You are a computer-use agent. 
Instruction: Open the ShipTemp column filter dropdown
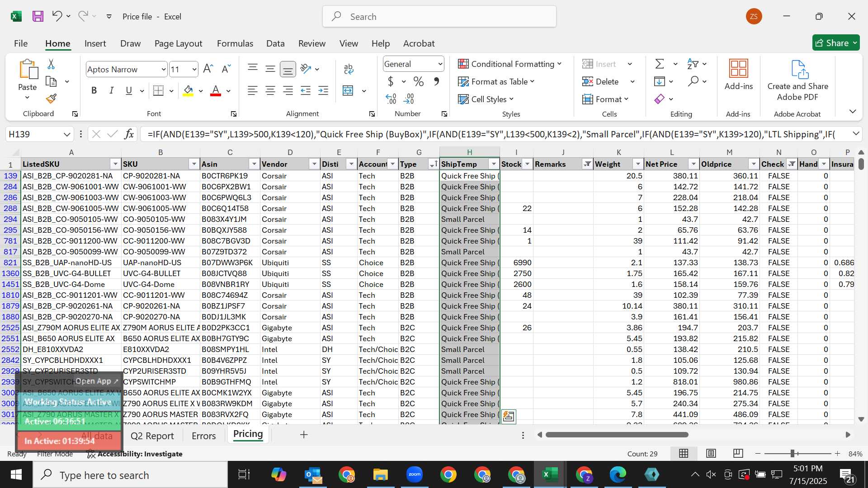(x=494, y=164)
